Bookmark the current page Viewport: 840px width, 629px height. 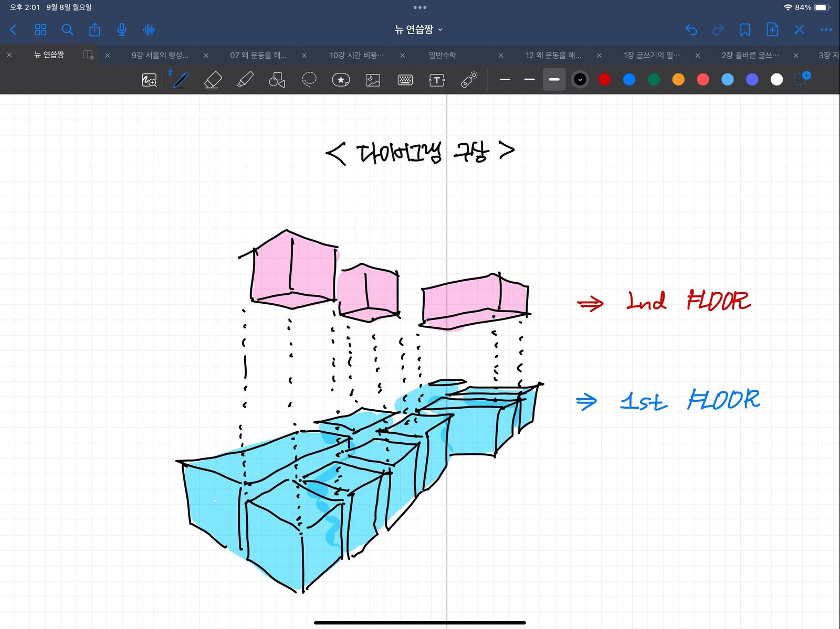point(745,30)
